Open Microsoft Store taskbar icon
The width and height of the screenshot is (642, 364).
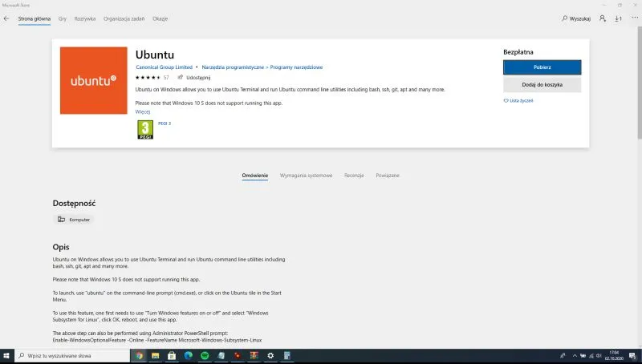(172, 355)
